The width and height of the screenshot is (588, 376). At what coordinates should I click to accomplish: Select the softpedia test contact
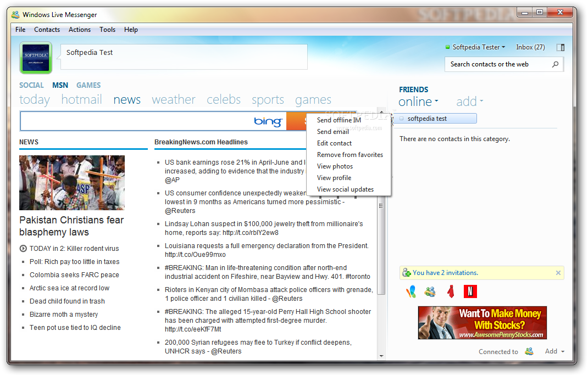point(435,119)
